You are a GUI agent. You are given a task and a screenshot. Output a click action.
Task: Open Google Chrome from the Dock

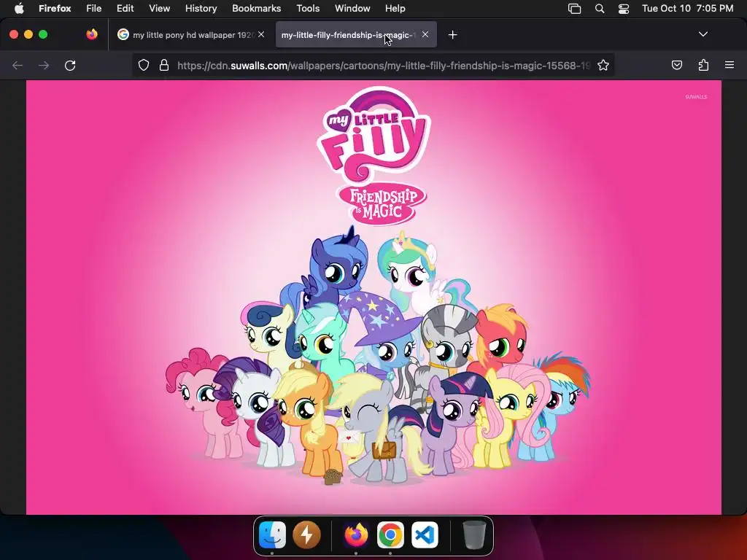[391, 534]
